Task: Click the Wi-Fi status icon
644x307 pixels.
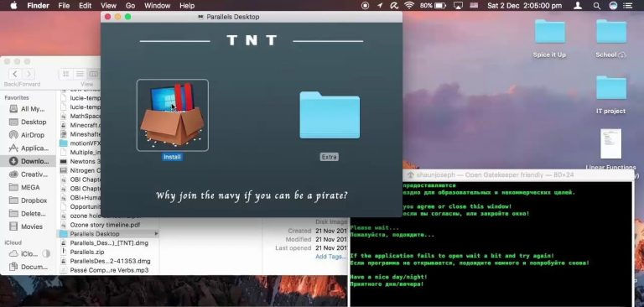Action: [x=408, y=6]
